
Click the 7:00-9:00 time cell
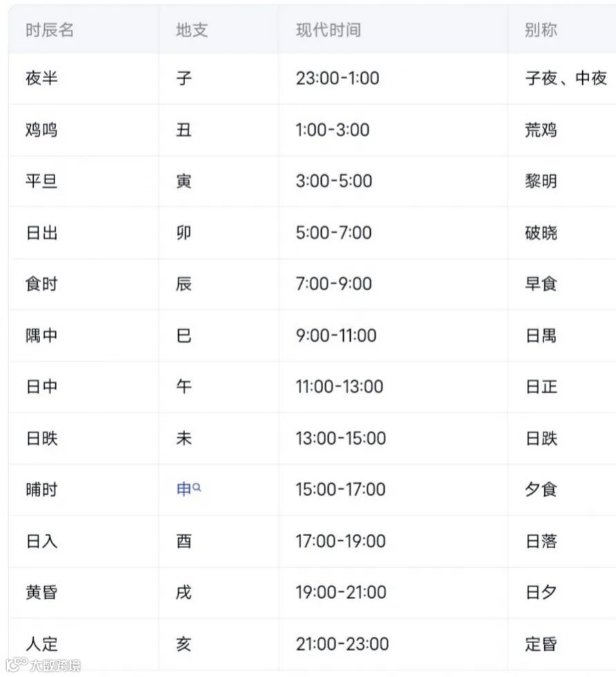coord(334,284)
